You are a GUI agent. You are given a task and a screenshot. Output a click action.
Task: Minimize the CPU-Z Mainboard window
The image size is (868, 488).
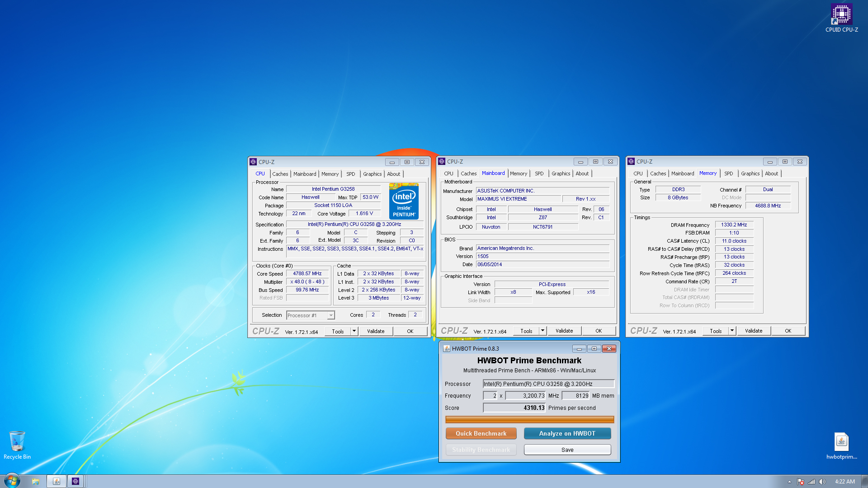tap(580, 162)
